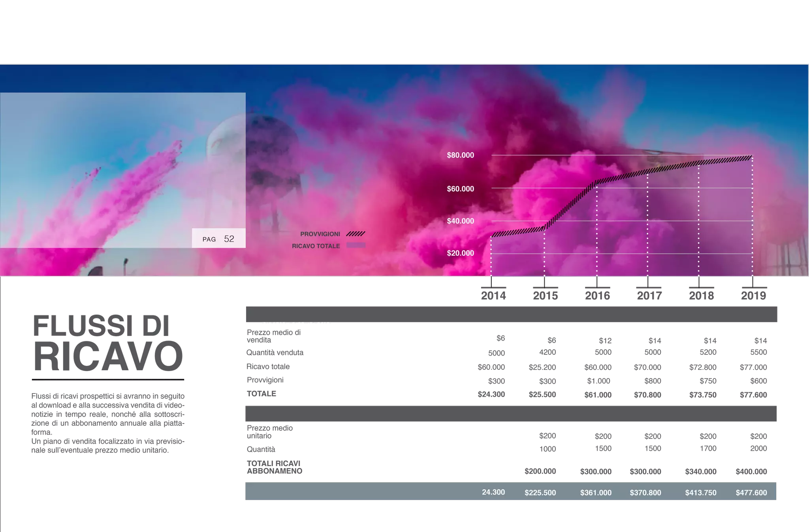809x532 pixels.
Task: Click the 2018 year marker
Action: tap(702, 295)
